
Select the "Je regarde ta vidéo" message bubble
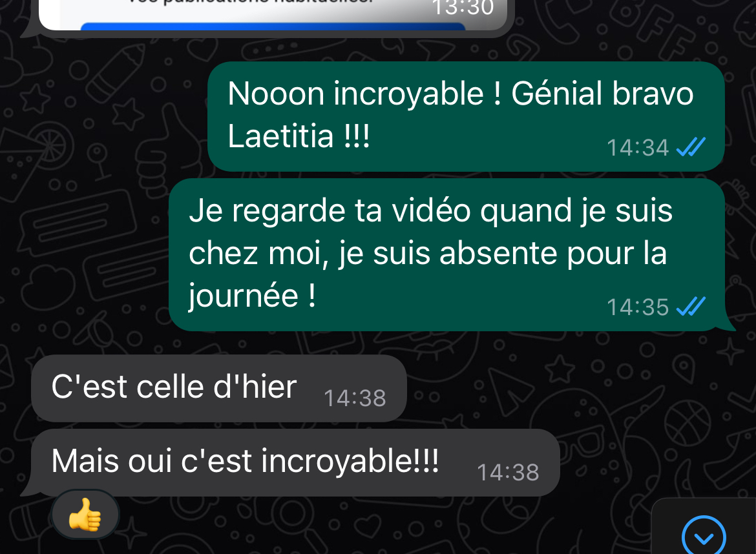click(447, 254)
